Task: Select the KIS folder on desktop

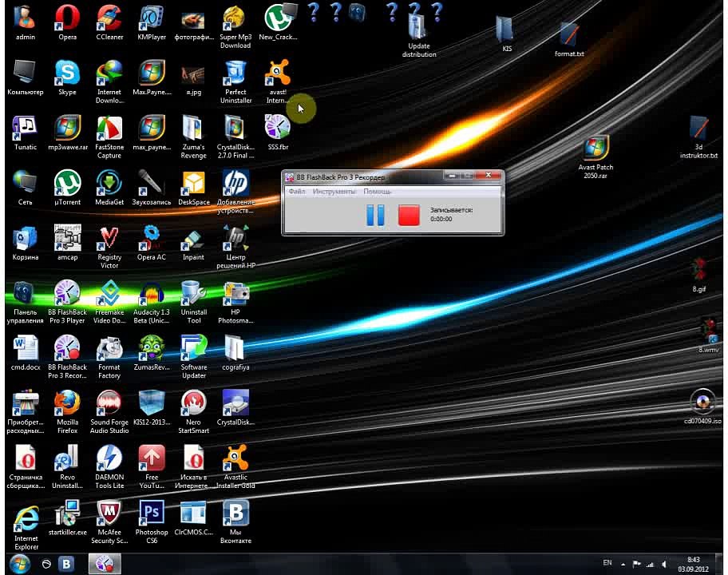Action: pyautogui.click(x=506, y=34)
